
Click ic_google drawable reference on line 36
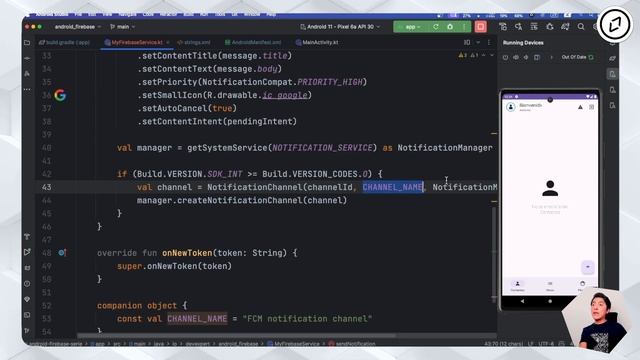(284, 95)
